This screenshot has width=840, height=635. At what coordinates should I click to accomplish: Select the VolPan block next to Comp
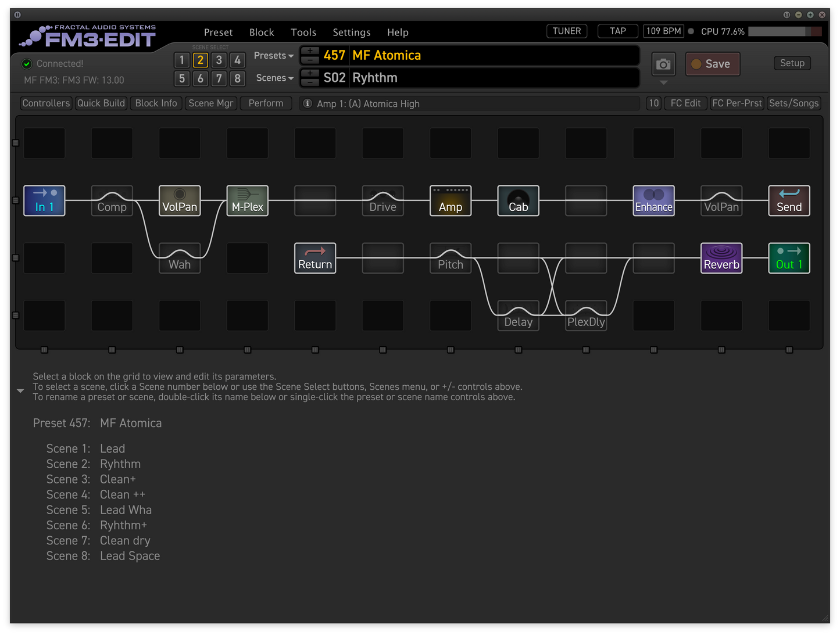coord(180,200)
